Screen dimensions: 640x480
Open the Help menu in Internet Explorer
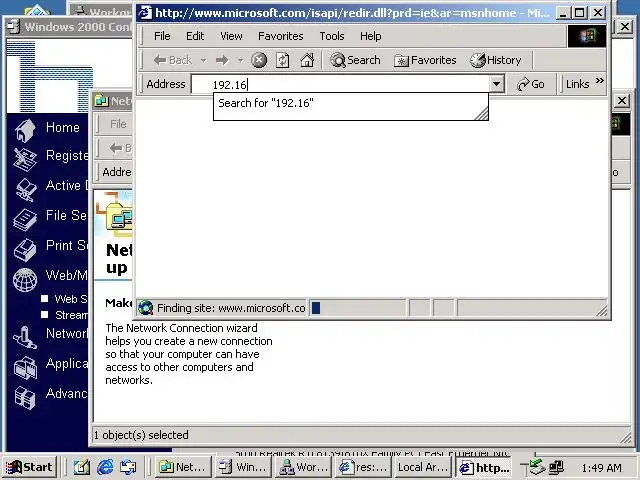pos(370,36)
